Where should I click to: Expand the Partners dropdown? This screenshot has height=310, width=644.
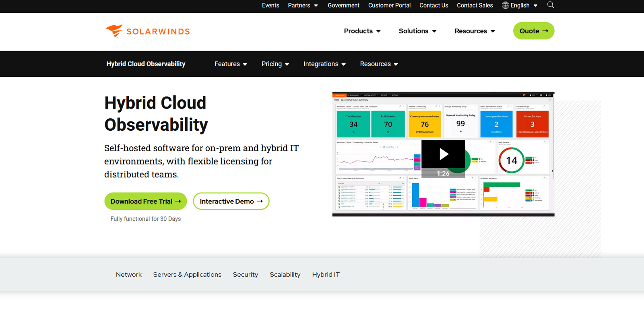coord(303,5)
